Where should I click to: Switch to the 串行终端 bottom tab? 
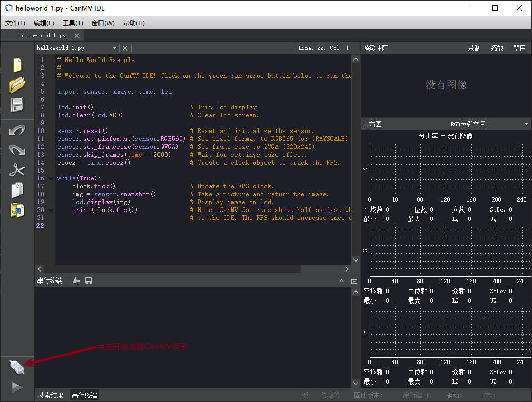pyautogui.click(x=84, y=395)
